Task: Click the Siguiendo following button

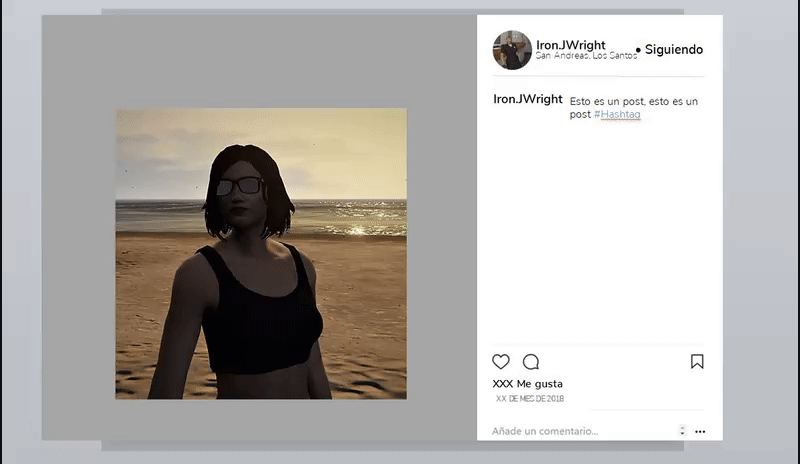Action: 673,50
